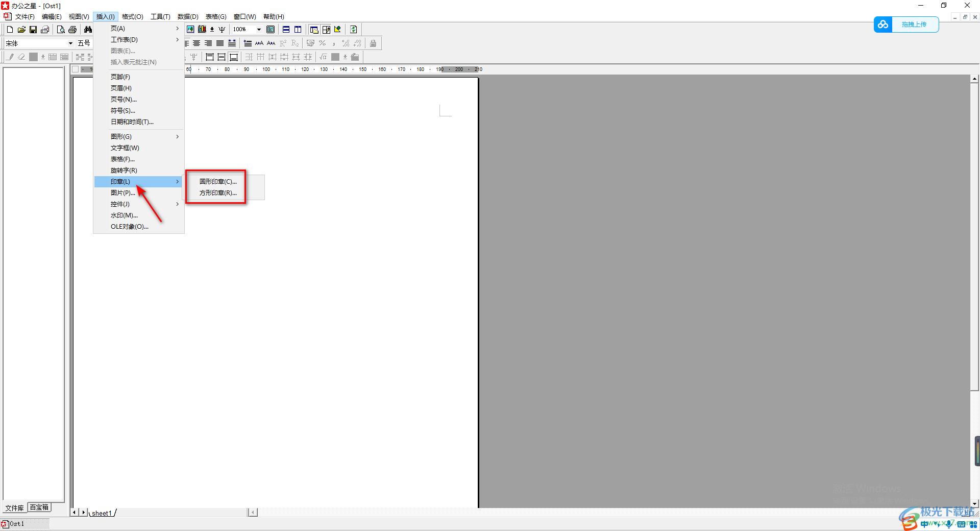Save the document with the floppy disk icon
This screenshot has width=980, height=531.
(x=33, y=30)
